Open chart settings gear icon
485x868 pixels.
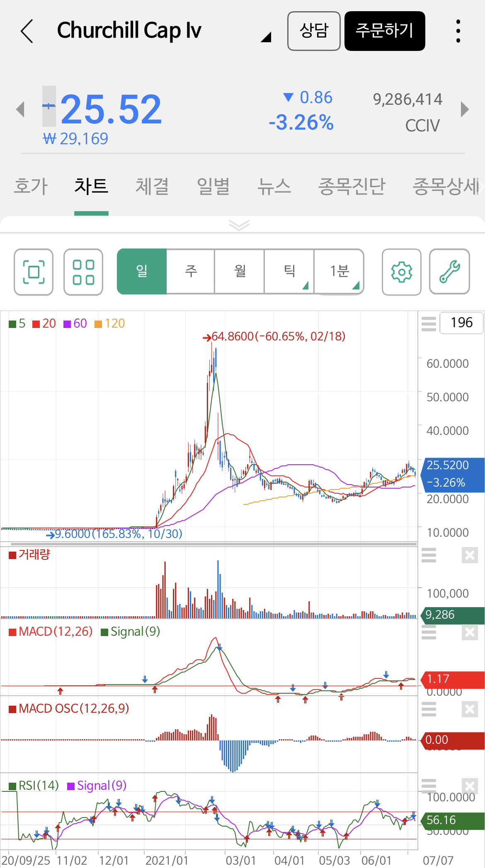(x=402, y=272)
